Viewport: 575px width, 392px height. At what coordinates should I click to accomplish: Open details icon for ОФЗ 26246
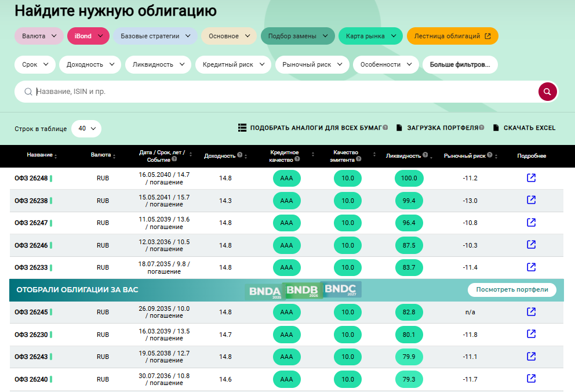click(531, 245)
